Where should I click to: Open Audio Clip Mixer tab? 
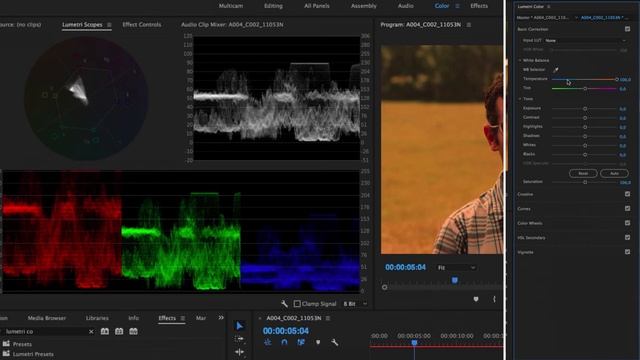[x=232, y=24]
